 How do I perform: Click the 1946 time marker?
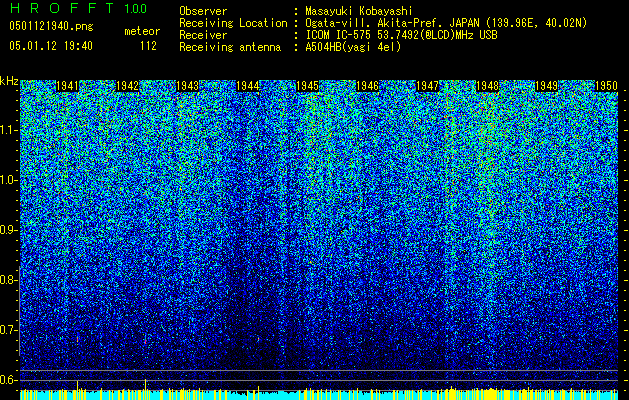click(x=367, y=86)
